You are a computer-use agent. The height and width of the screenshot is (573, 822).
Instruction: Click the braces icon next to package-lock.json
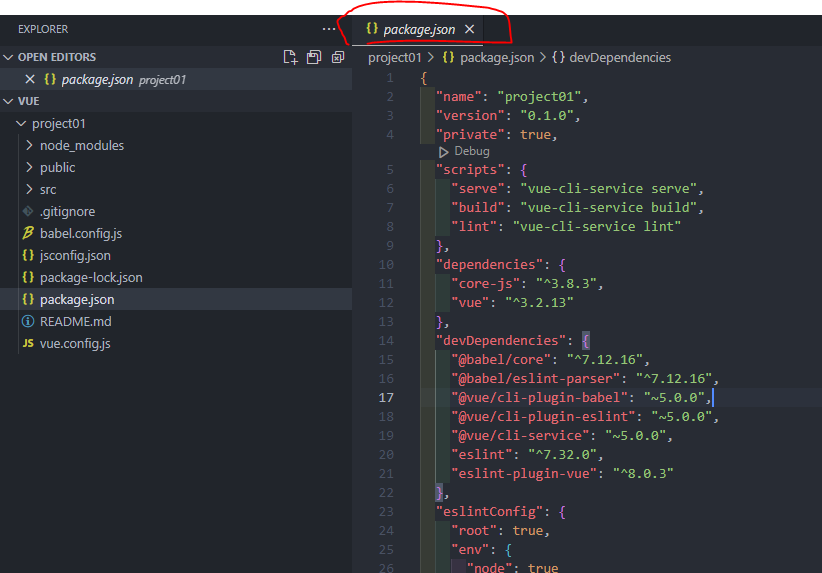[28, 277]
